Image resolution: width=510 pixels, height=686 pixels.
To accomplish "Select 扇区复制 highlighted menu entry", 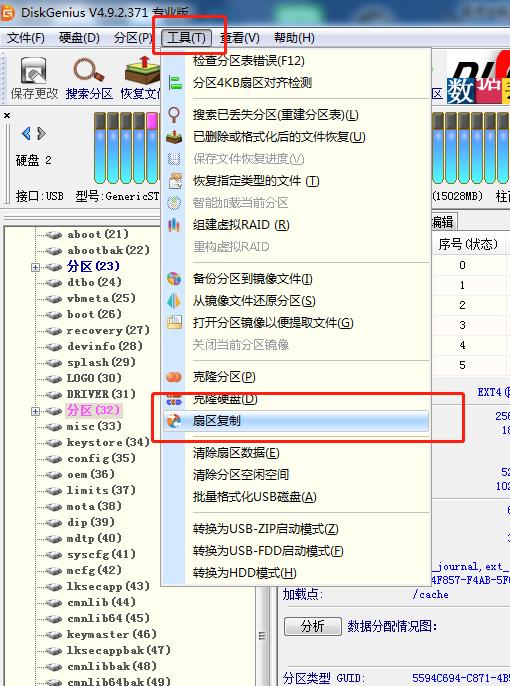I will point(296,421).
